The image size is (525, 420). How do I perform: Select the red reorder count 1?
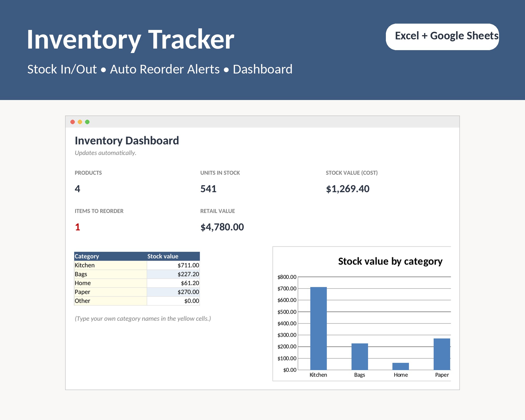77,227
